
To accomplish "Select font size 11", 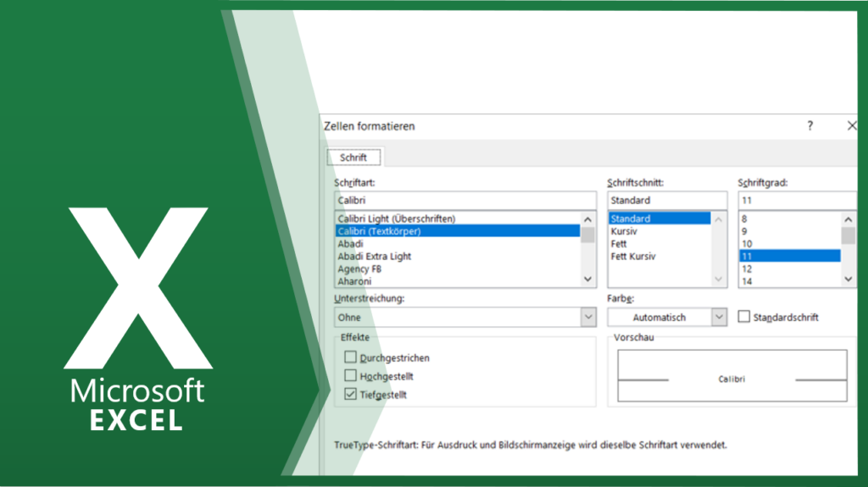I will (x=790, y=257).
